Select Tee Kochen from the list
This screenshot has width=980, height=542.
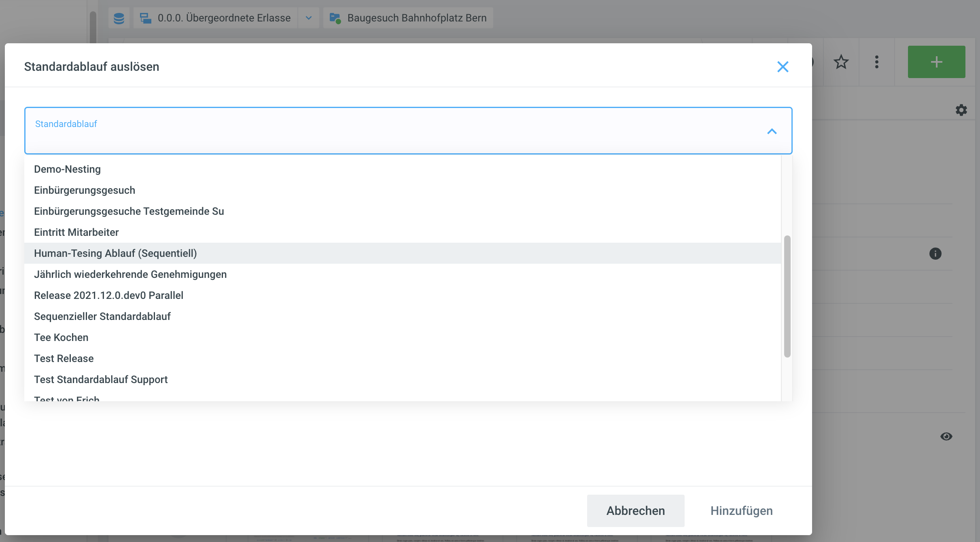61,337
